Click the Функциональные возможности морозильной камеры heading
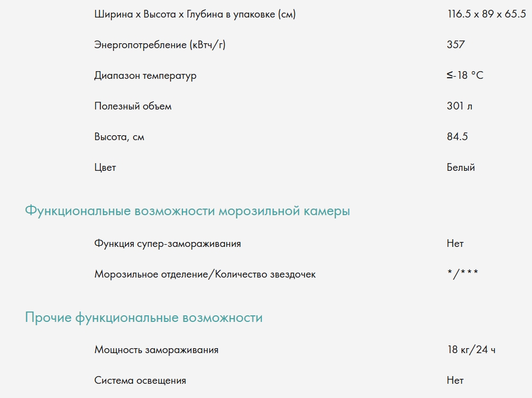This screenshot has height=398, width=532. pos(187,211)
